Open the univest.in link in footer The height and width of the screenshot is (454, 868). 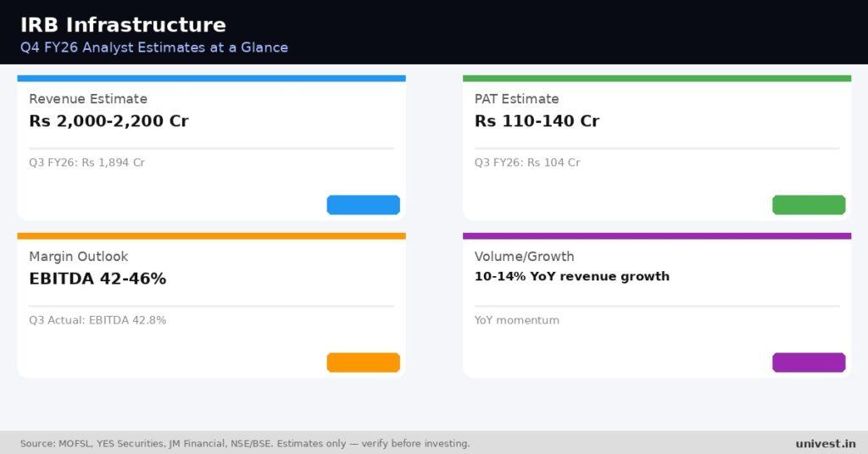[826, 444]
